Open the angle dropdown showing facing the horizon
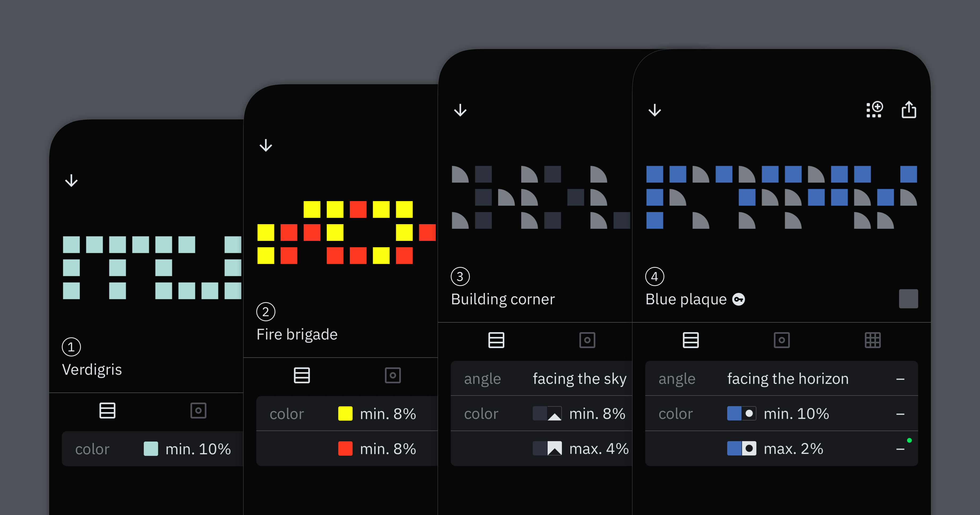980x515 pixels. 788,378
